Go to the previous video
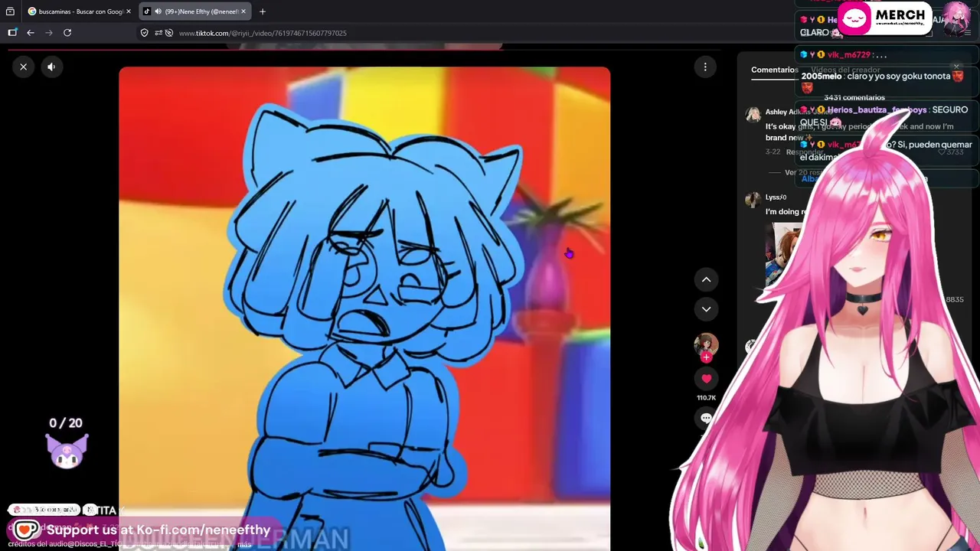Viewport: 980px width, 551px height. click(x=706, y=279)
